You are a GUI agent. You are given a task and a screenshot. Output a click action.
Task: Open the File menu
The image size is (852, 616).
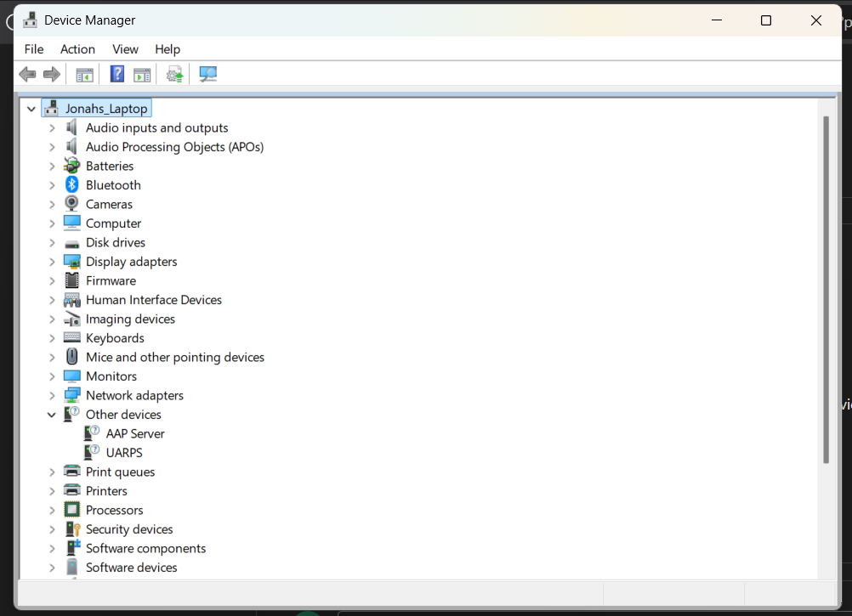tap(34, 49)
